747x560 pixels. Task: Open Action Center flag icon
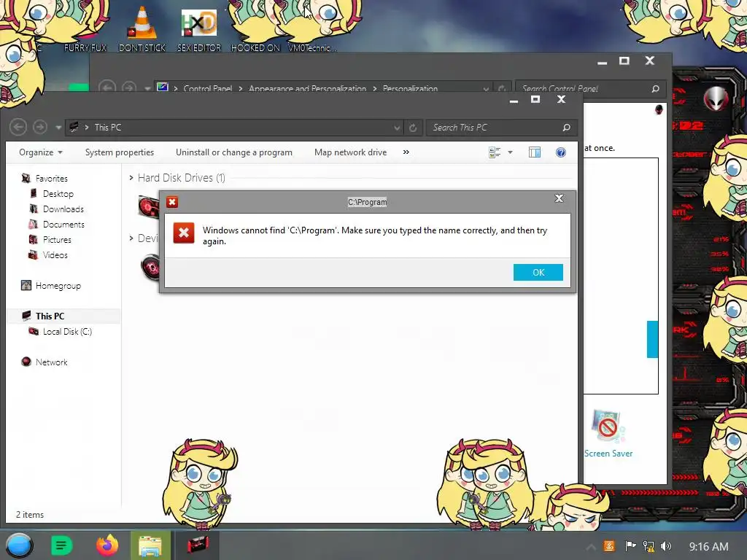(630, 546)
